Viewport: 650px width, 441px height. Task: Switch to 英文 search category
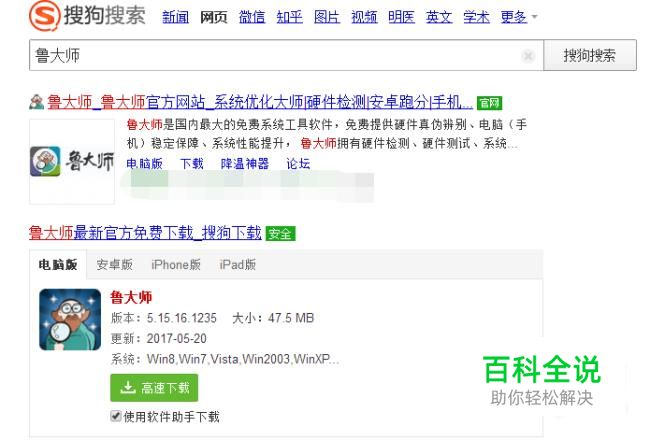pyautogui.click(x=439, y=17)
